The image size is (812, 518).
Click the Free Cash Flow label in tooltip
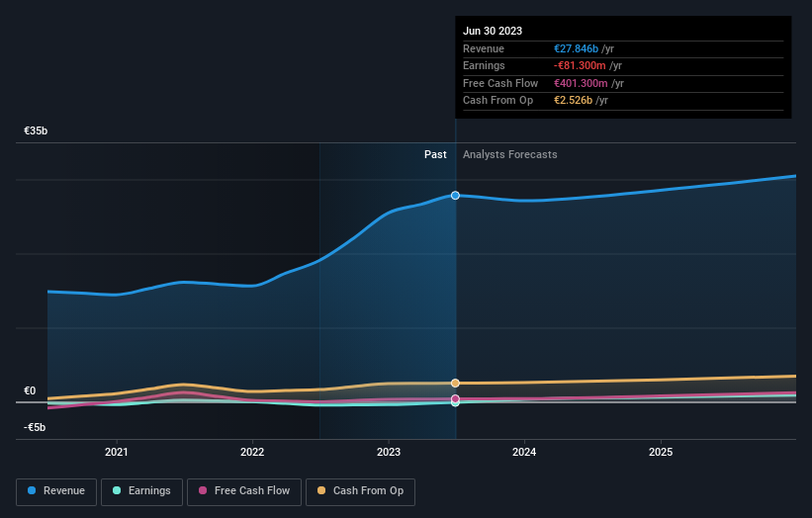click(x=500, y=83)
